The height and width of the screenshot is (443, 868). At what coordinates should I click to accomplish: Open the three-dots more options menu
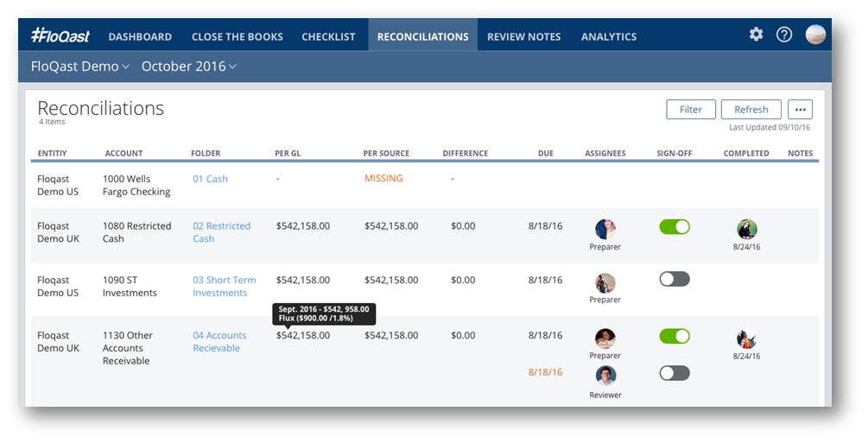click(800, 109)
